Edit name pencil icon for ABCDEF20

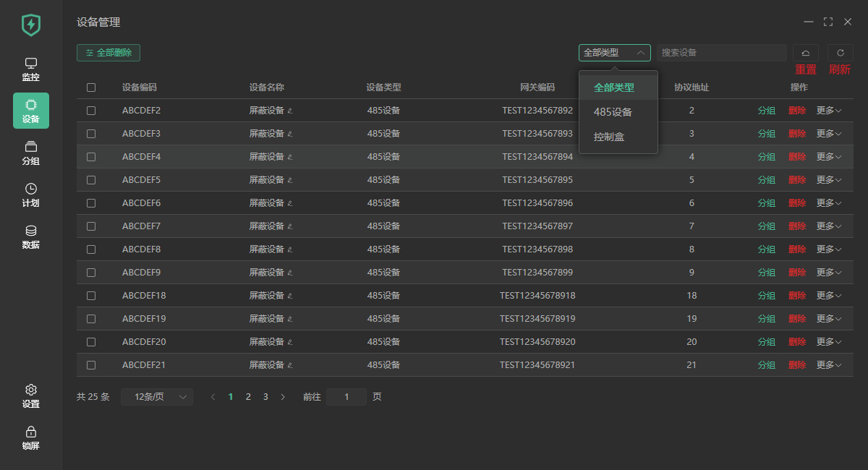click(290, 342)
